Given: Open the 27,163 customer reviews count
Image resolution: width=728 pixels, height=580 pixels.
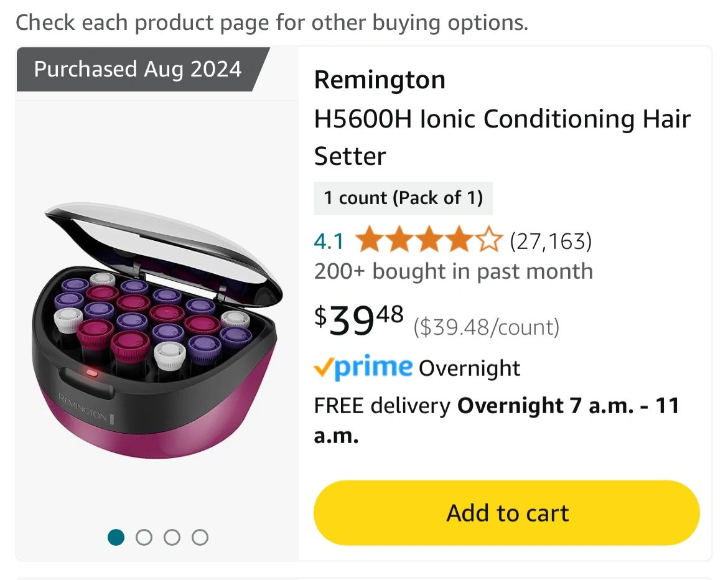Looking at the screenshot, I should pyautogui.click(x=550, y=240).
